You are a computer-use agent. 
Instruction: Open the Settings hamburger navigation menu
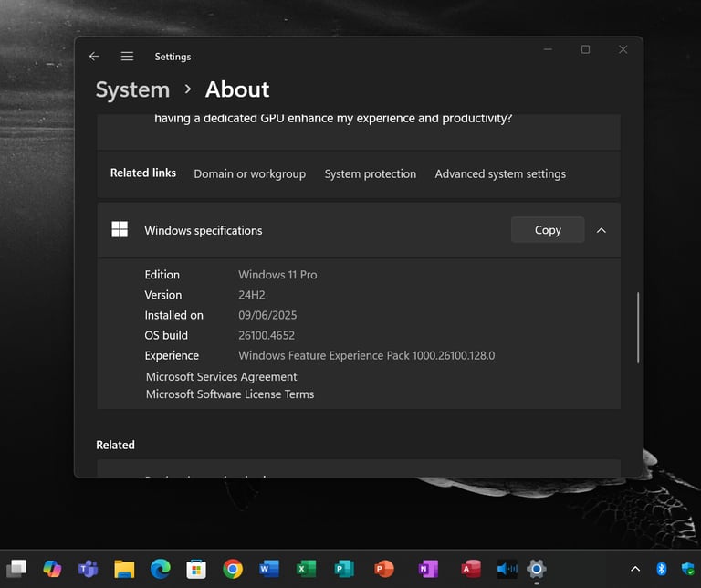[127, 57]
